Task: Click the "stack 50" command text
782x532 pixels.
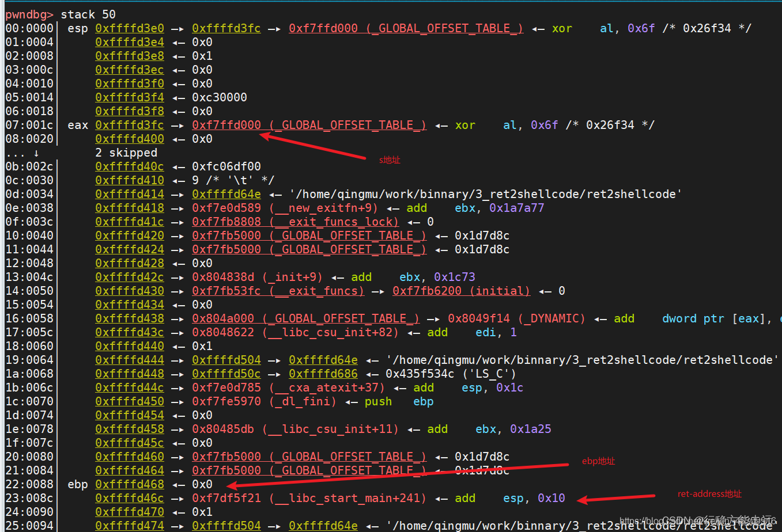Action: pos(88,14)
